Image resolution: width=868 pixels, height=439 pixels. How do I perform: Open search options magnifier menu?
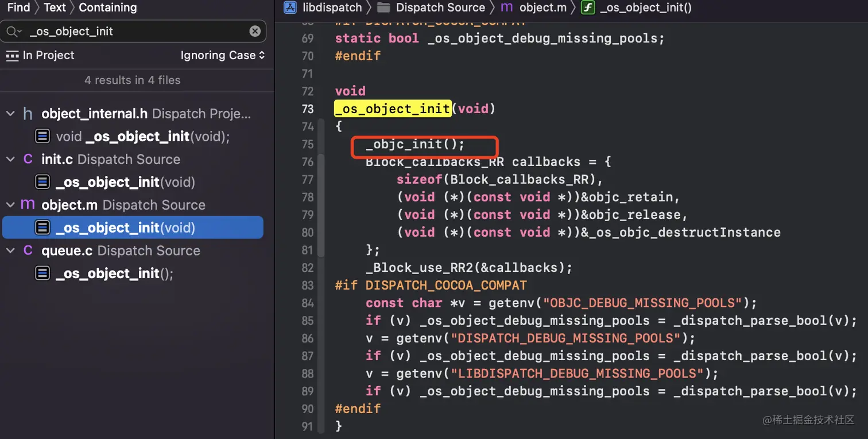(x=14, y=31)
